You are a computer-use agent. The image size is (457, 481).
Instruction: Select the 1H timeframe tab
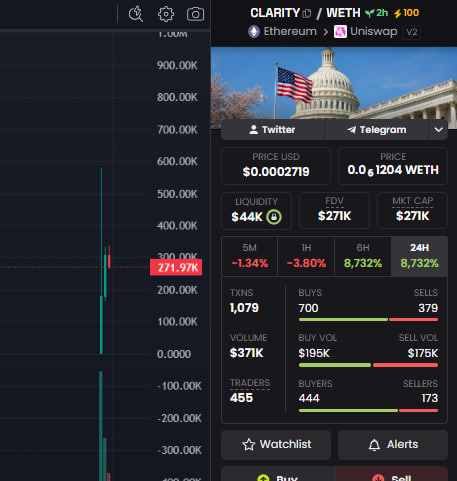pos(306,256)
